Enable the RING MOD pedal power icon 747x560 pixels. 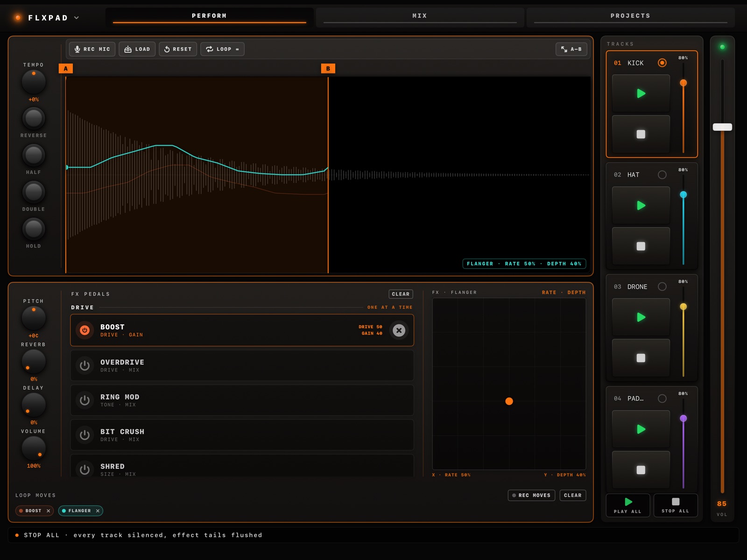[85, 400]
